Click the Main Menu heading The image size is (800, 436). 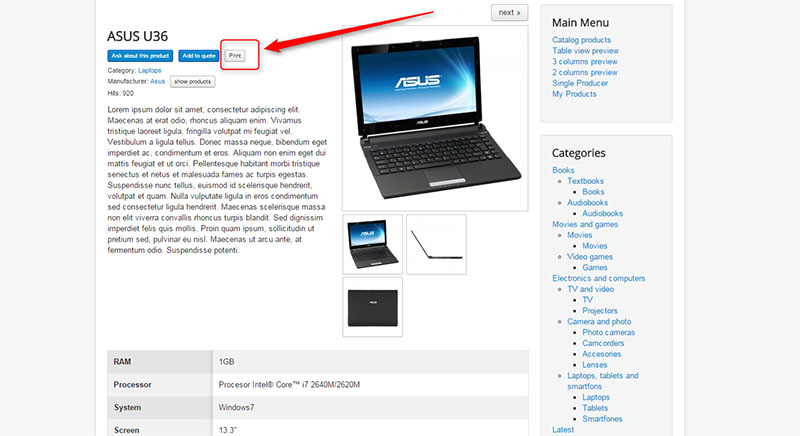[580, 22]
